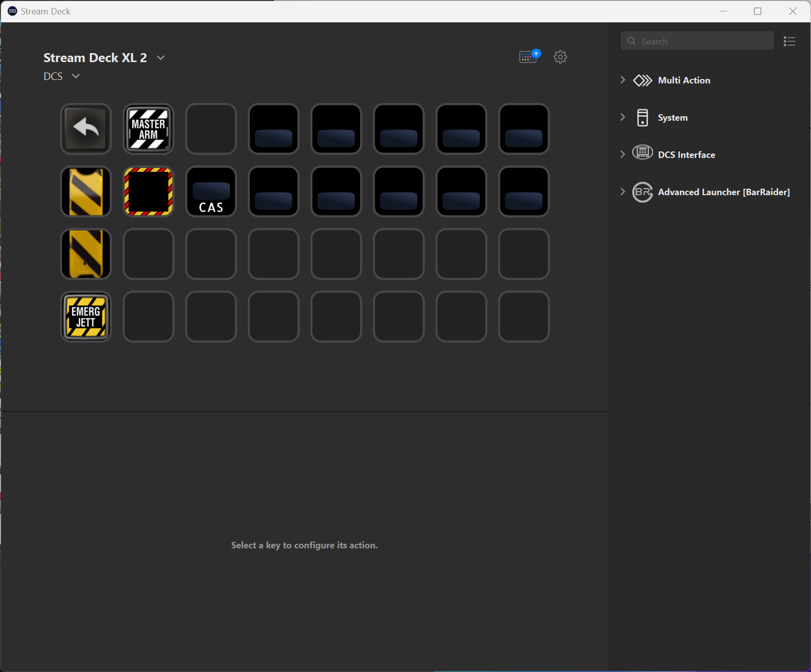Image resolution: width=811 pixels, height=672 pixels.
Task: Click the DCS Interface plugin icon
Action: point(642,154)
